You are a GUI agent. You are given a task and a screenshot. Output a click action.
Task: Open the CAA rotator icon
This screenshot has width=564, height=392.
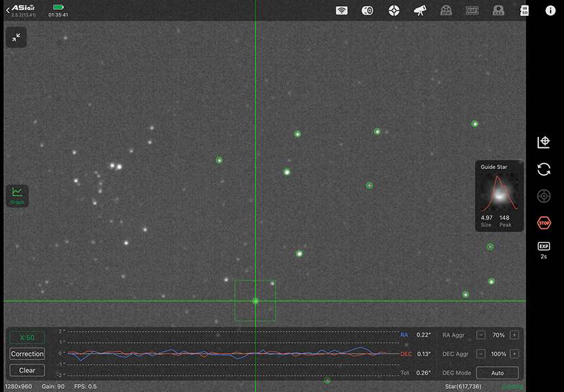tap(498, 11)
